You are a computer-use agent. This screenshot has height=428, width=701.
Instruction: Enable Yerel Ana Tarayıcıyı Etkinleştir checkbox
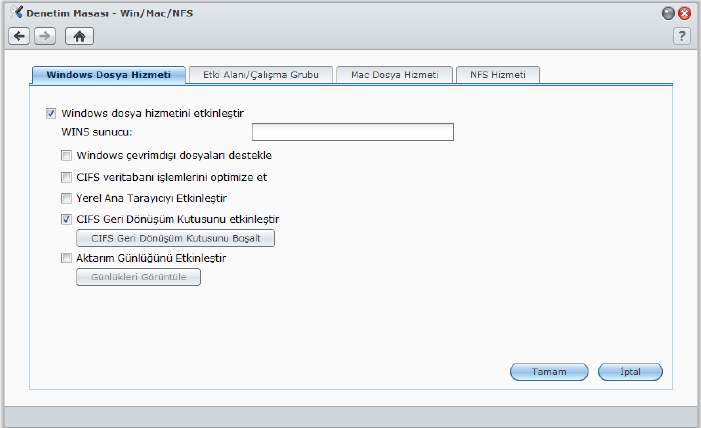(67, 198)
